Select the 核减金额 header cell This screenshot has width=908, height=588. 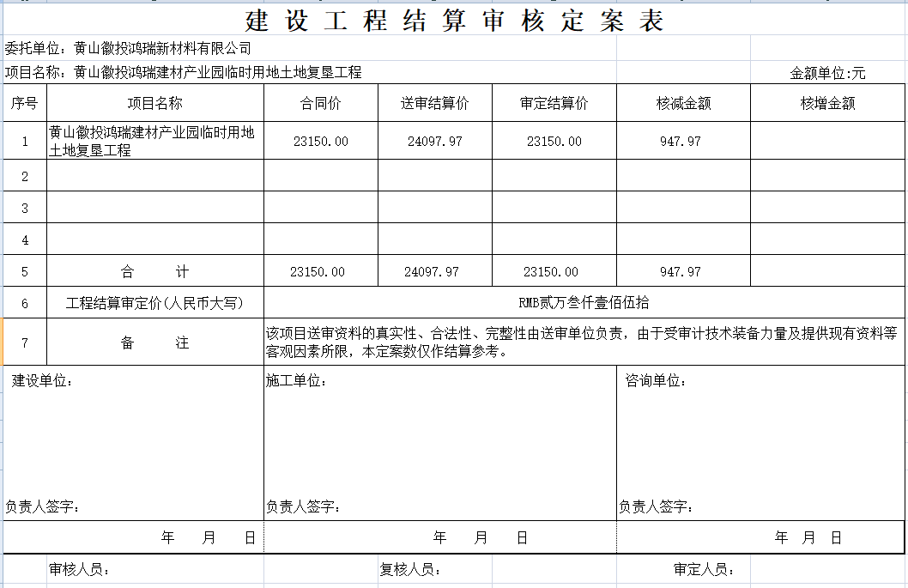click(683, 104)
